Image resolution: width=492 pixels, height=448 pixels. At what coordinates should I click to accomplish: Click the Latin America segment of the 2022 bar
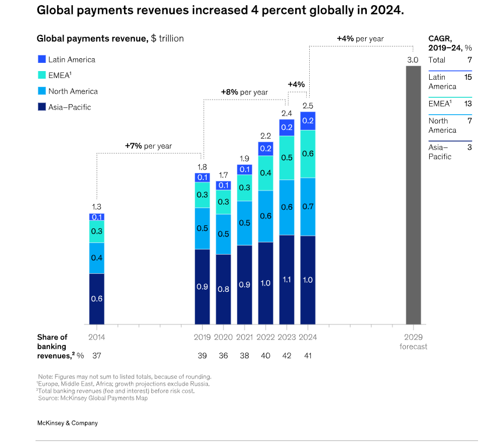266,149
